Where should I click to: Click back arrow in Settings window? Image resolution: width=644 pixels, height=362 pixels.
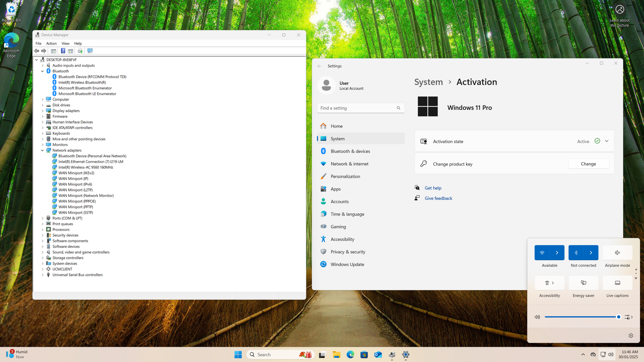point(320,66)
